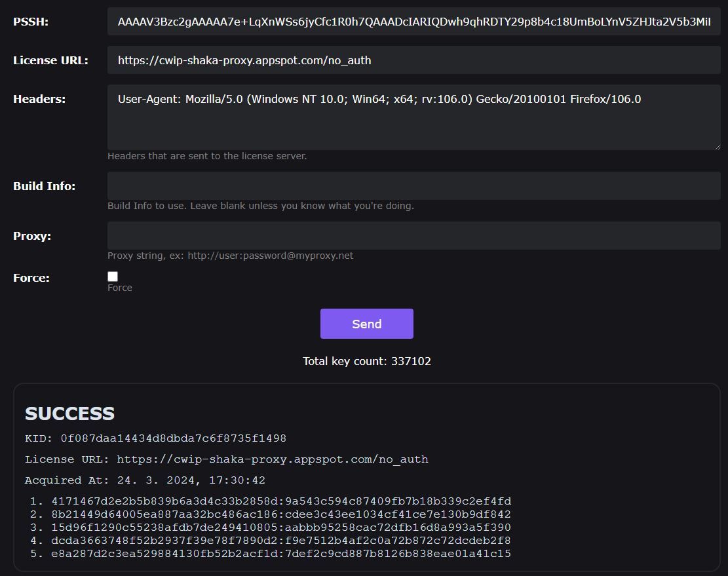
Task: Click the Headers textarea resize handle
Action: (x=717, y=146)
